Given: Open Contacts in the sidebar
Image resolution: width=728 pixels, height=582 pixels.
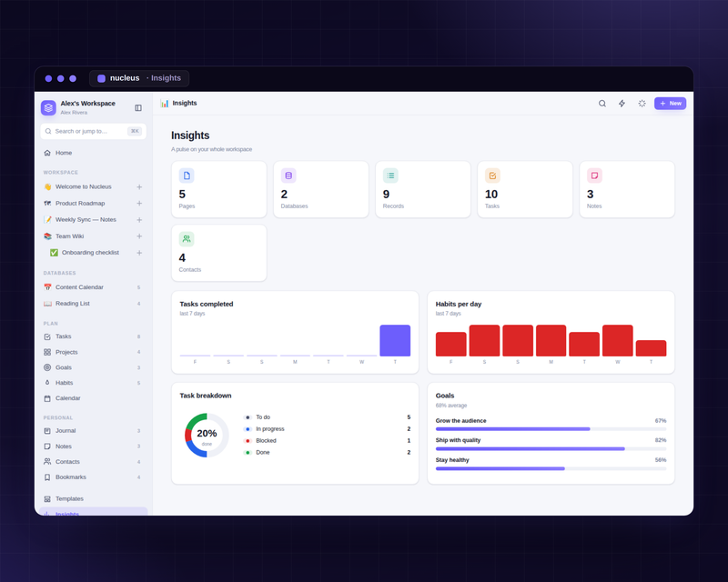Looking at the screenshot, I should pos(94,462).
